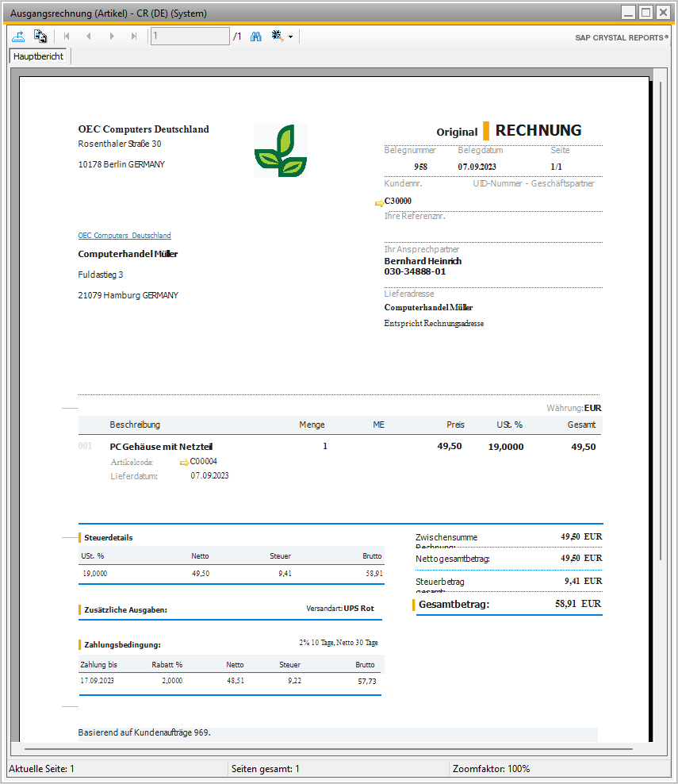This screenshot has height=784, width=678.
Task: Click Zoomfaktor: 100% in status bar
Action: [x=491, y=768]
